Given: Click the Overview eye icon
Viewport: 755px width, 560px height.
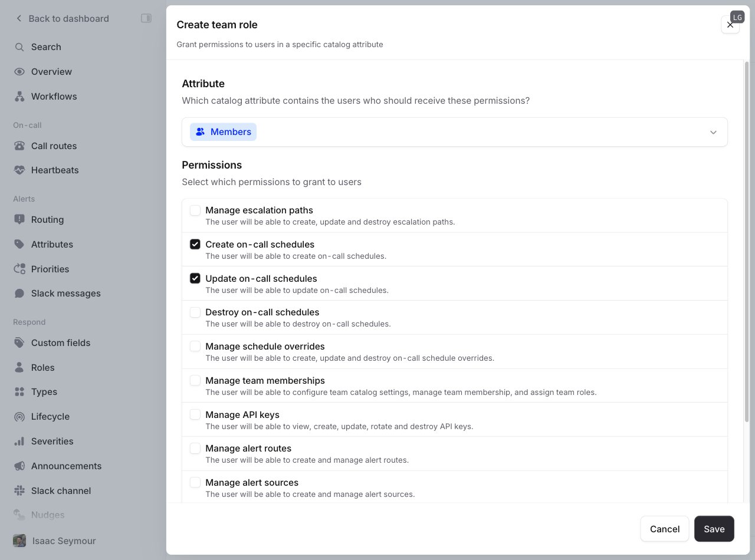Looking at the screenshot, I should [19, 72].
